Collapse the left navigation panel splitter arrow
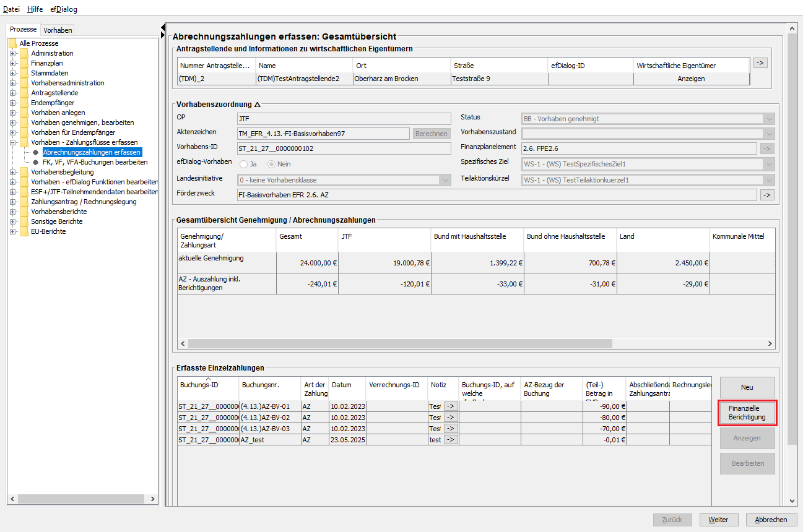This screenshot has height=532, width=803. pyautogui.click(x=162, y=27)
